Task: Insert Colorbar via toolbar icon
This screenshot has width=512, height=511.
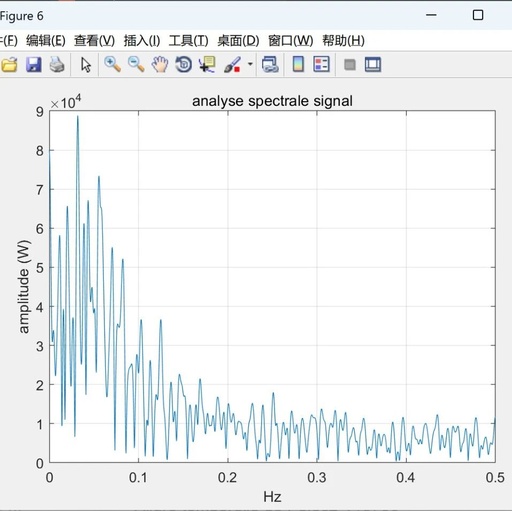Action: pyautogui.click(x=298, y=64)
